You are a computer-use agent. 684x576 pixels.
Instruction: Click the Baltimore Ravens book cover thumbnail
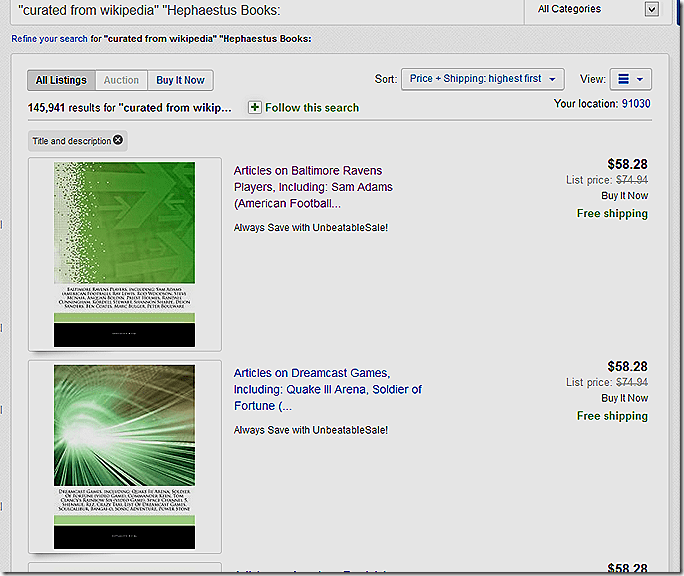tap(124, 254)
